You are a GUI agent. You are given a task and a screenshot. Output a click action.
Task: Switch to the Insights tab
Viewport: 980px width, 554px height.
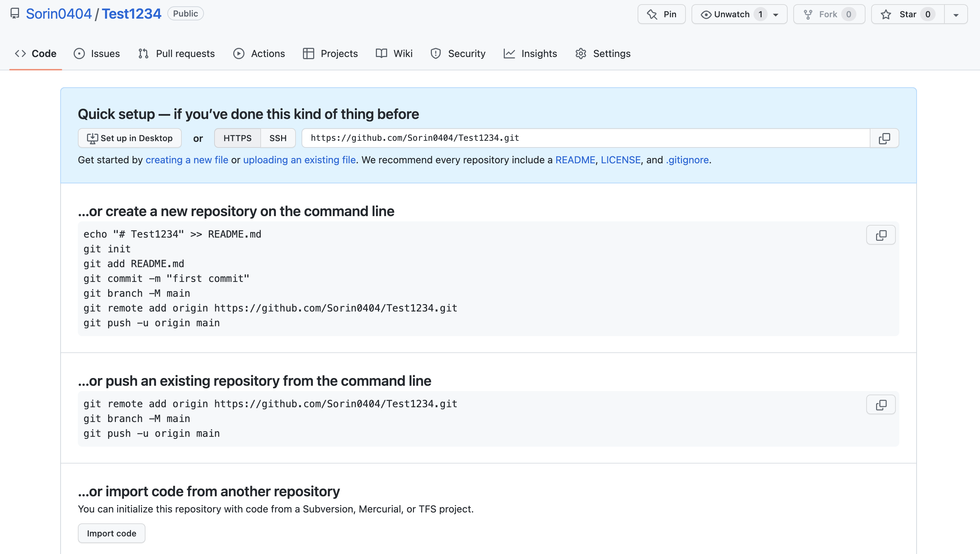point(530,53)
